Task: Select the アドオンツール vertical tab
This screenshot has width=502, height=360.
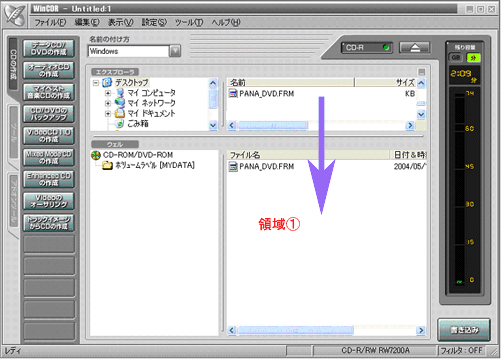Action: coord(13,201)
